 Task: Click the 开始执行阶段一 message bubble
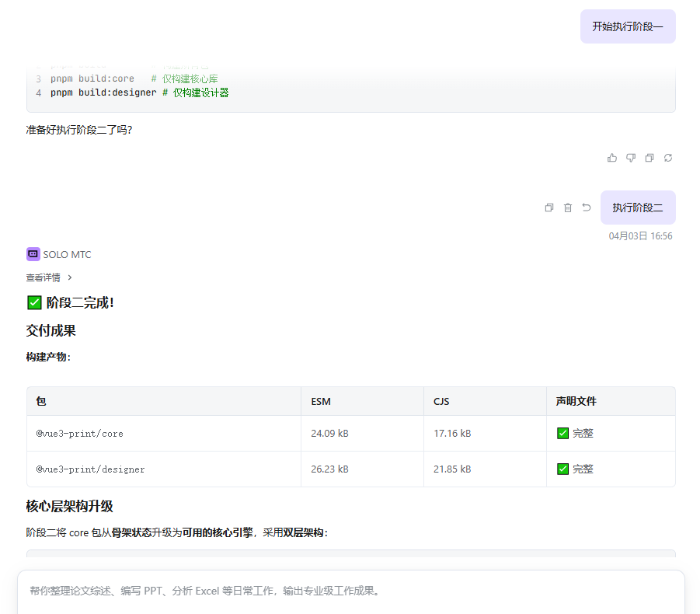click(627, 26)
